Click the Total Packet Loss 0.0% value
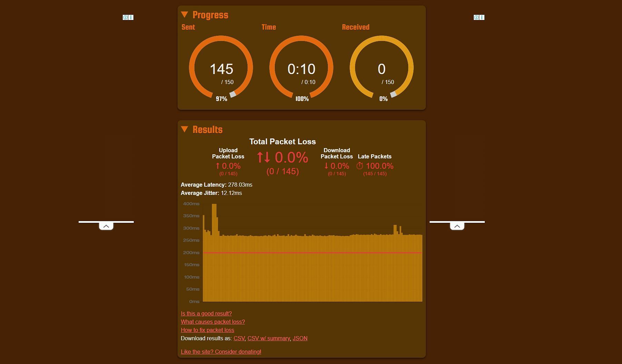The image size is (622, 364). point(291,157)
